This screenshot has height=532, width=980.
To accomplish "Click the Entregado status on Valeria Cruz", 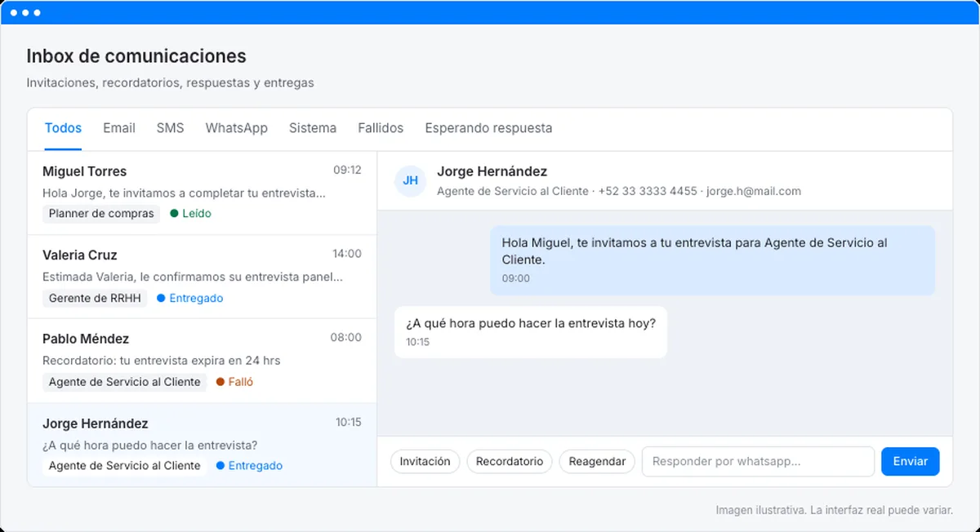I will pyautogui.click(x=189, y=298).
